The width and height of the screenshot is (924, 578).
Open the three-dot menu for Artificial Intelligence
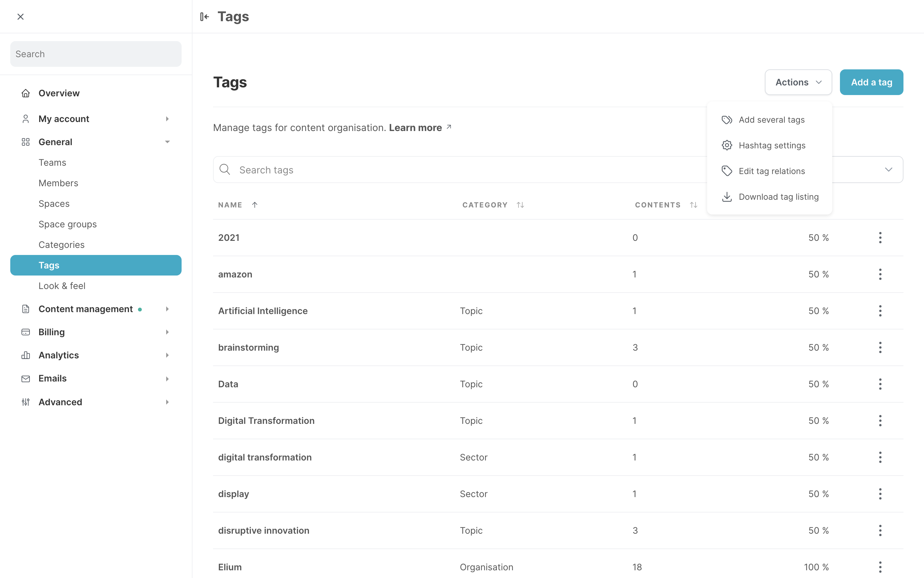pos(880,311)
